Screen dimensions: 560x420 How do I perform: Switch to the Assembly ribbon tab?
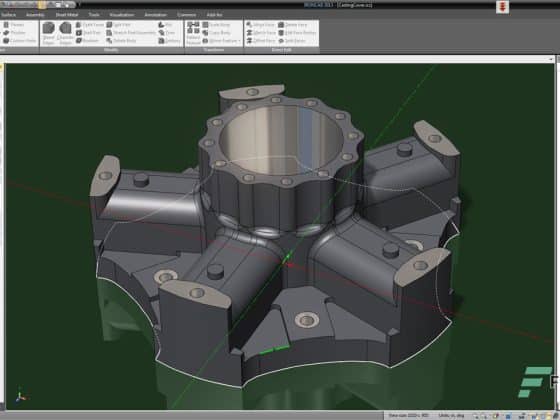click(x=35, y=15)
